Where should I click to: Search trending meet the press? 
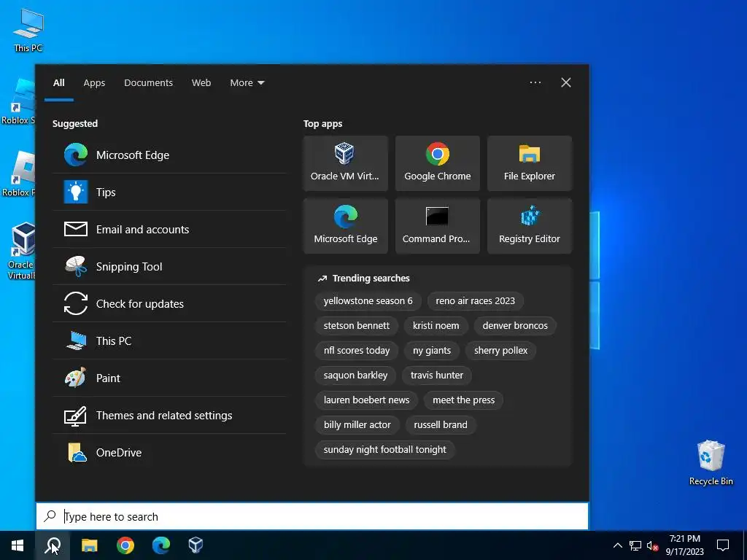tap(463, 400)
